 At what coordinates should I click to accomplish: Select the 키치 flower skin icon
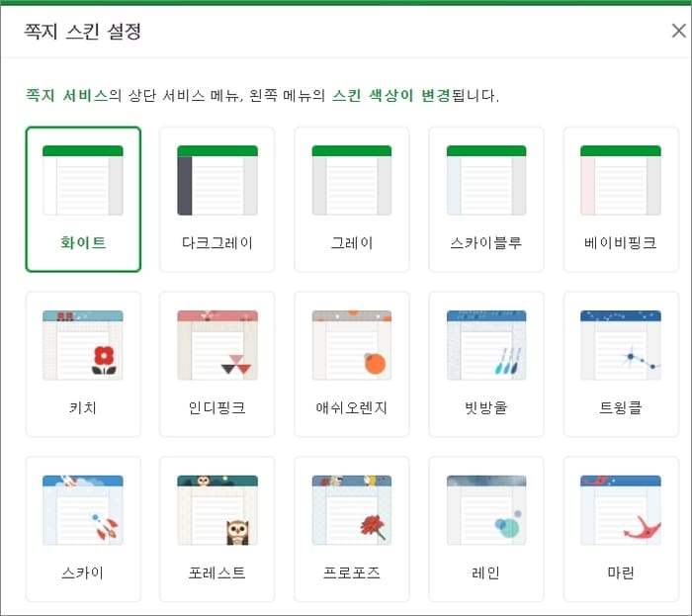click(x=82, y=345)
